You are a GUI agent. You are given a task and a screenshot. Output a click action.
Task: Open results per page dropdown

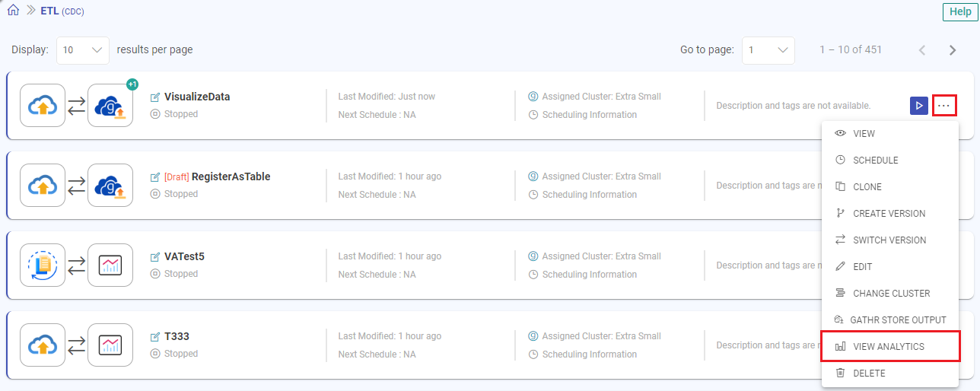(83, 50)
